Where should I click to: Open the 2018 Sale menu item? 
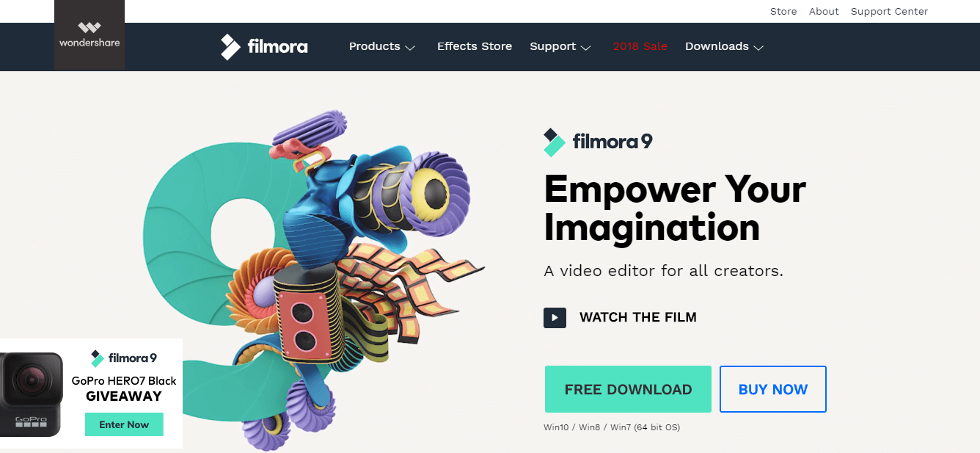[640, 46]
